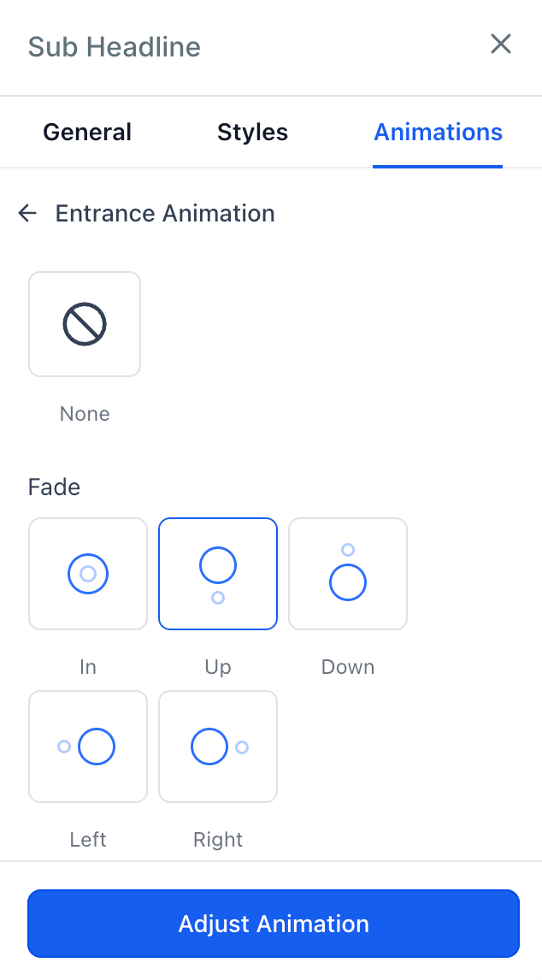Click the "Up" animation label
The image size is (542, 980).
218,667
